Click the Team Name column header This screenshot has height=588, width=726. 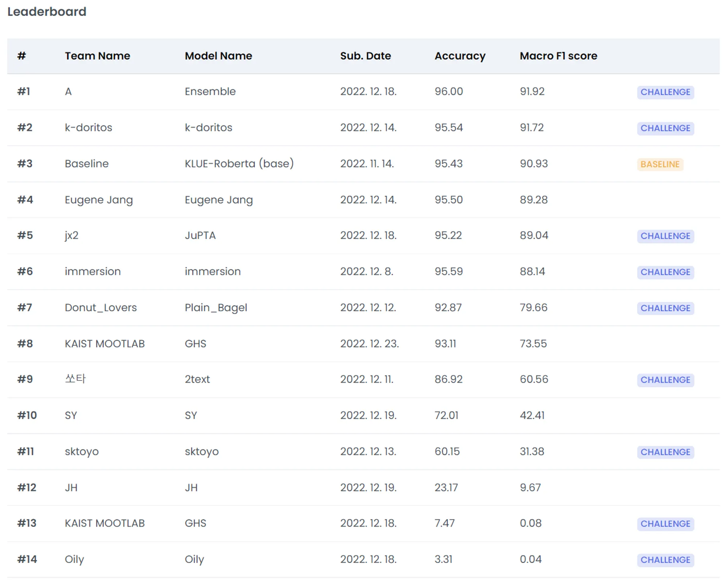tap(97, 56)
